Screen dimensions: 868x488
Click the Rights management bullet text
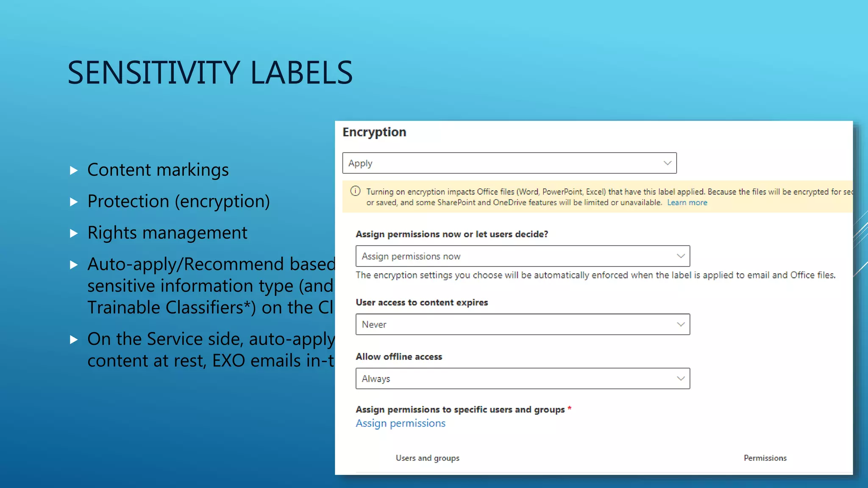tap(167, 233)
